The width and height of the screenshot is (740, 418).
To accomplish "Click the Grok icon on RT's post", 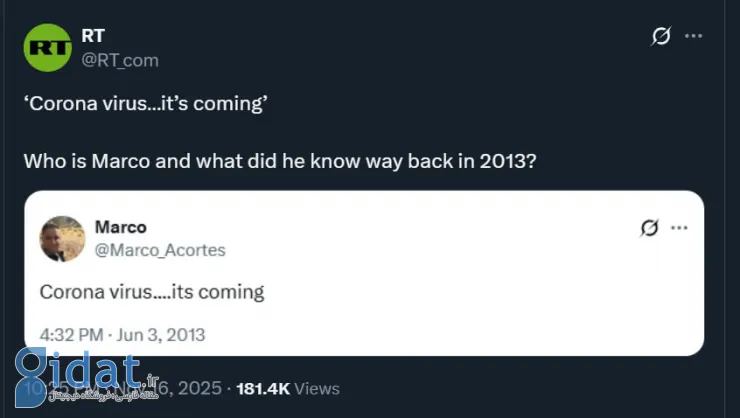I will 660,36.
